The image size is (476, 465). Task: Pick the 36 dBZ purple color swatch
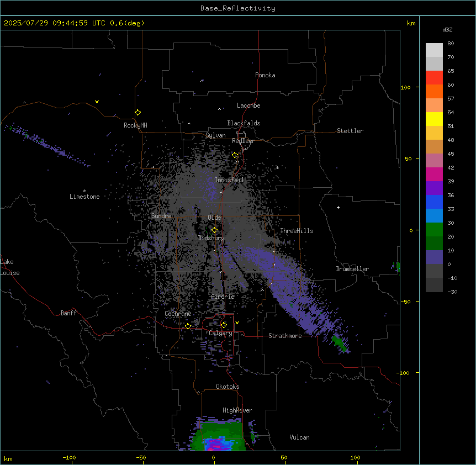tap(434, 188)
